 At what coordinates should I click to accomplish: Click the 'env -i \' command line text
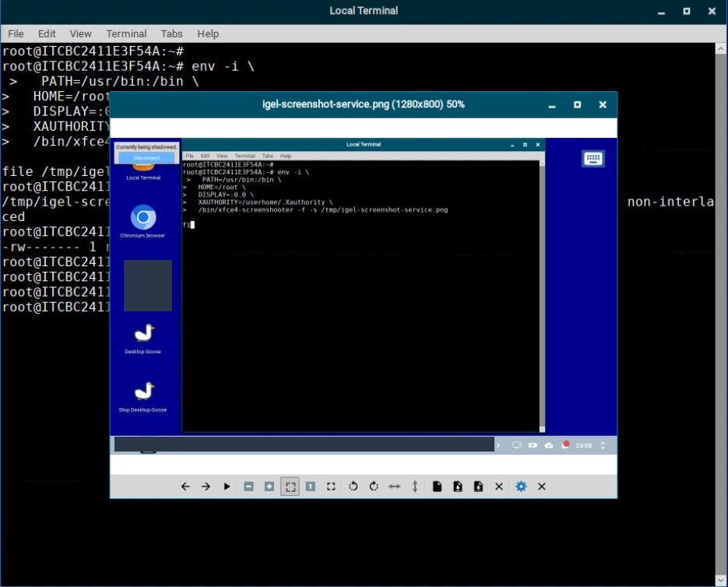pyautogui.click(x=223, y=66)
